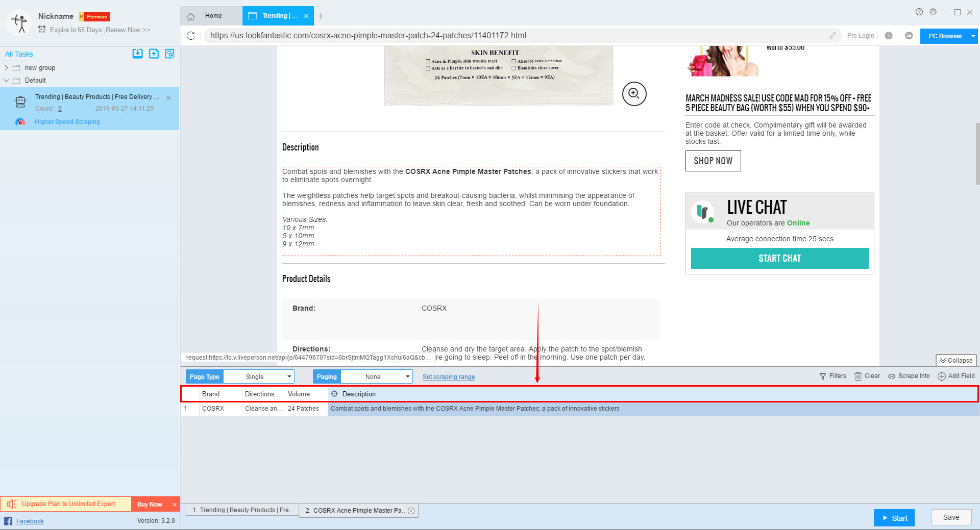The image size is (980, 530).
Task: Click the new task plus icon
Action: tap(154, 54)
